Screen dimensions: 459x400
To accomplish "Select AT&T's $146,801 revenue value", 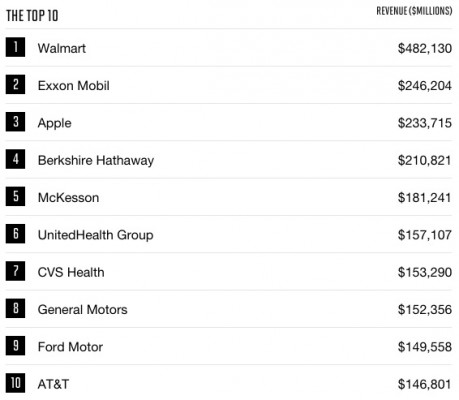I will pyautogui.click(x=424, y=384).
